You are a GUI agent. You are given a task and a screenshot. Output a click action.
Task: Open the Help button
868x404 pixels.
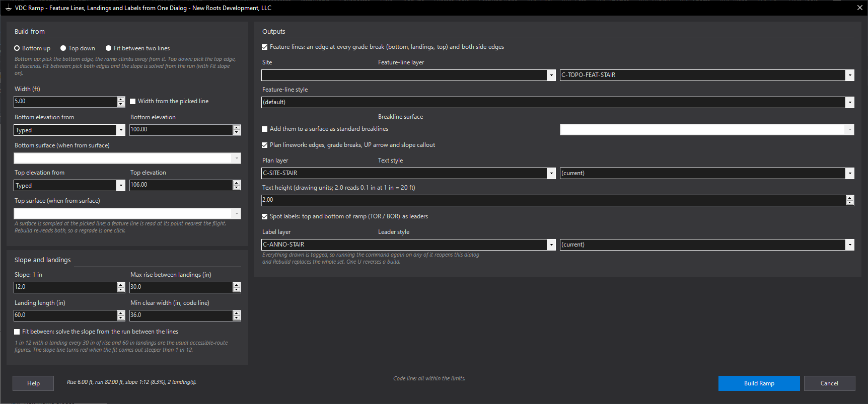point(33,383)
